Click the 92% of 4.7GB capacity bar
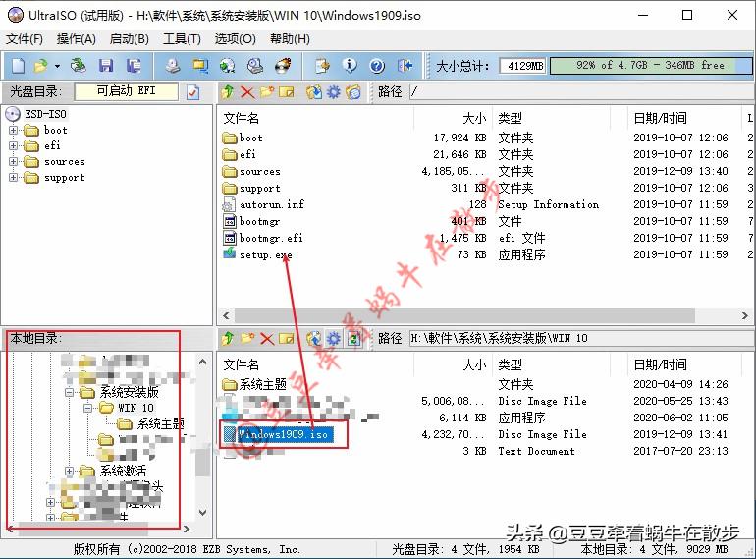Image resolution: width=756 pixels, height=559 pixels. 650,65
